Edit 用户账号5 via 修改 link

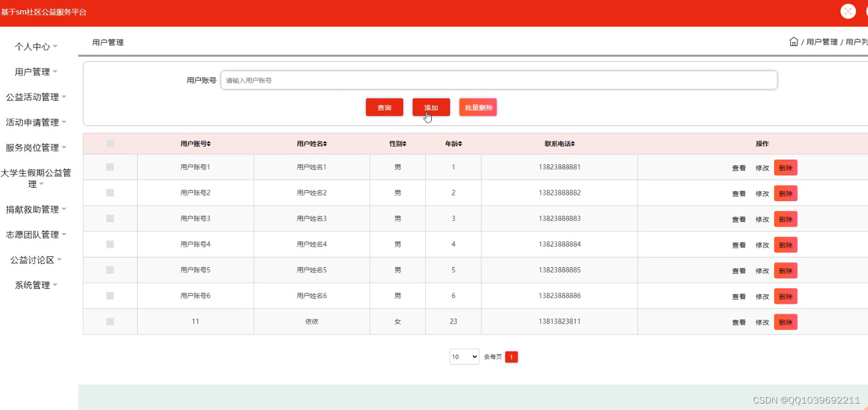(762, 271)
